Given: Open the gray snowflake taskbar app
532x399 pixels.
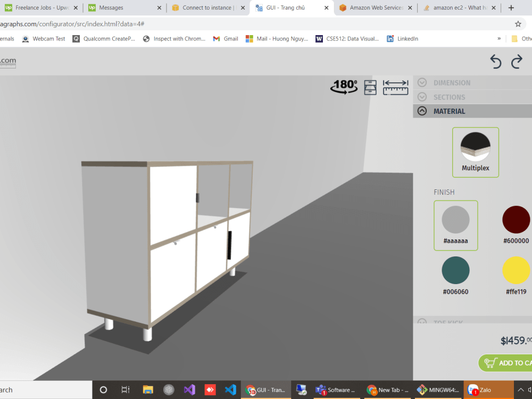Looking at the screenshot, I should (169, 390).
